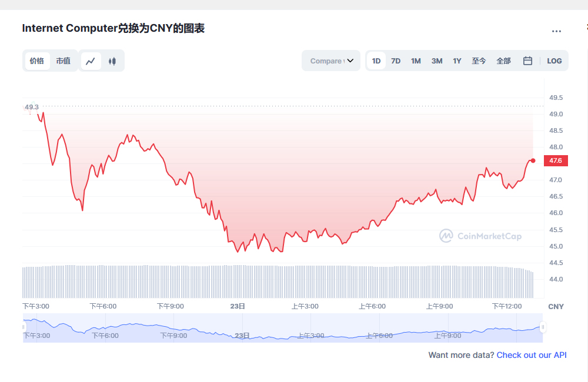Click the 46.0 price axis value
The image size is (588, 382).
pyautogui.click(x=556, y=213)
